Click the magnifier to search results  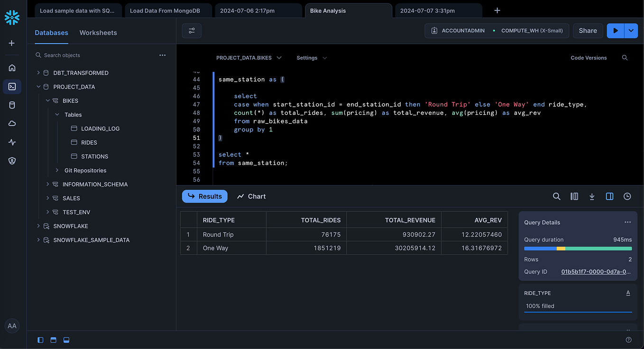pyautogui.click(x=557, y=196)
